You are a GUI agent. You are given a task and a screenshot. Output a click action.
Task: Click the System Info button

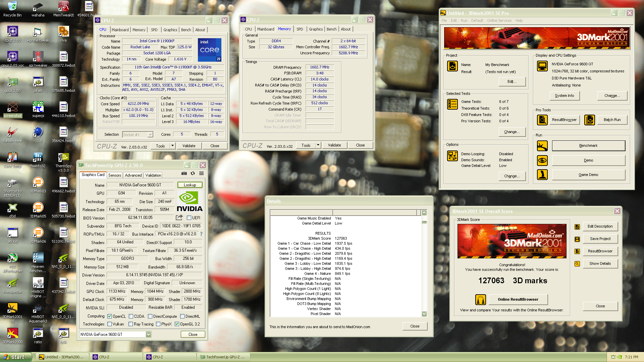click(x=564, y=96)
